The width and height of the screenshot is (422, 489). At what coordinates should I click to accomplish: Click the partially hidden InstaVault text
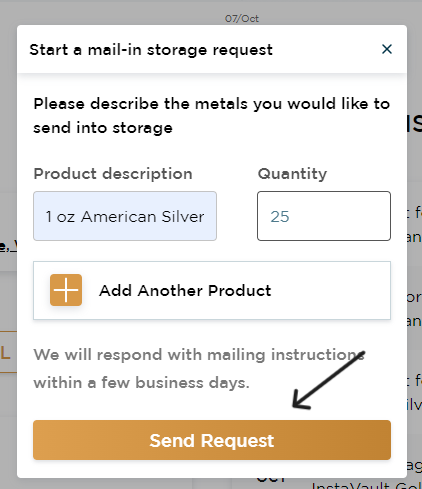tap(367, 485)
